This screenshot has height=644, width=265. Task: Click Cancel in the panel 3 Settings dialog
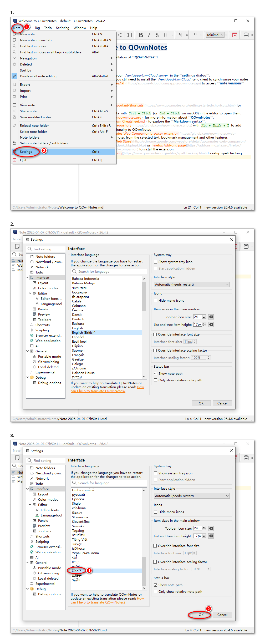tap(222, 615)
